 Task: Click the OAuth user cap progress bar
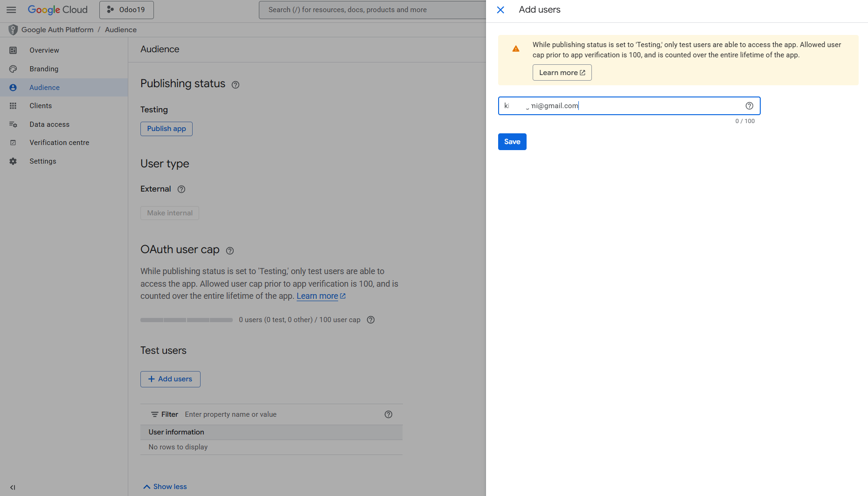187,320
